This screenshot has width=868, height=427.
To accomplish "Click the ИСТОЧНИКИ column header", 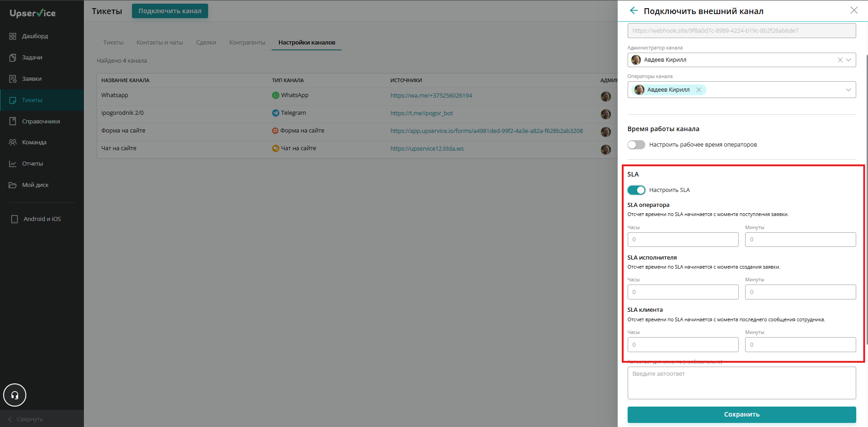I will pos(406,80).
